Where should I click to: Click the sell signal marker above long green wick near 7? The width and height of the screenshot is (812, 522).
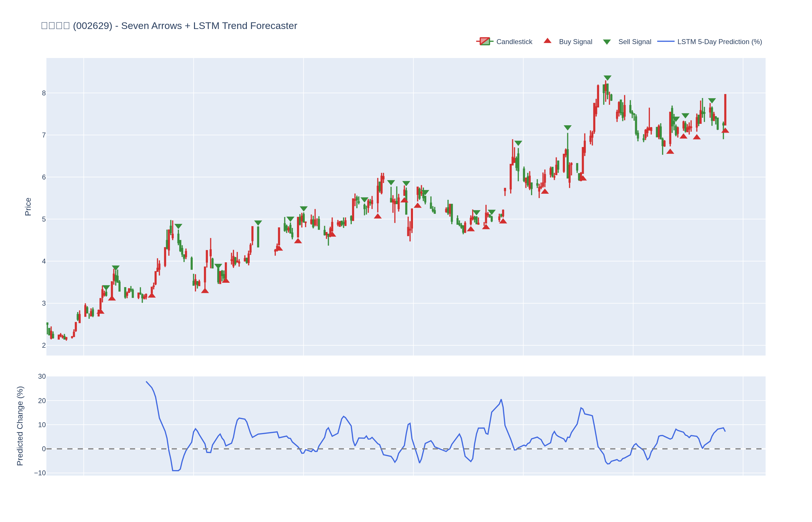(568, 128)
